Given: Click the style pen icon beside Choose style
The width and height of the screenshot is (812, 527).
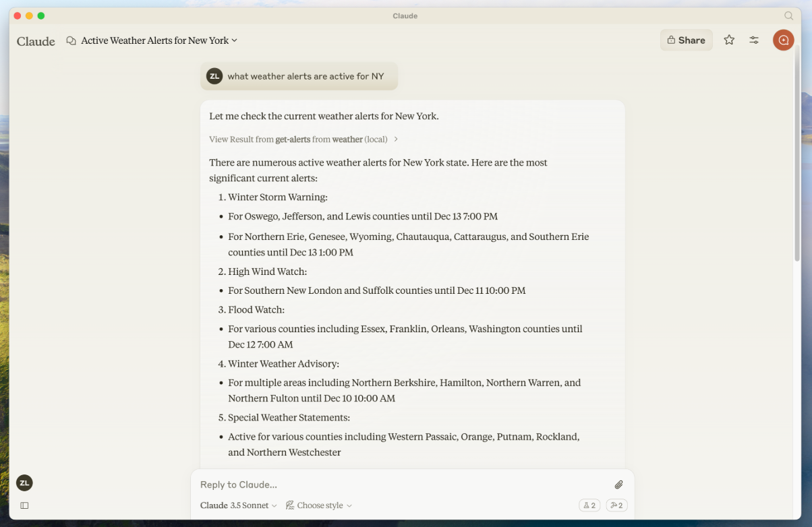Looking at the screenshot, I should [290, 505].
